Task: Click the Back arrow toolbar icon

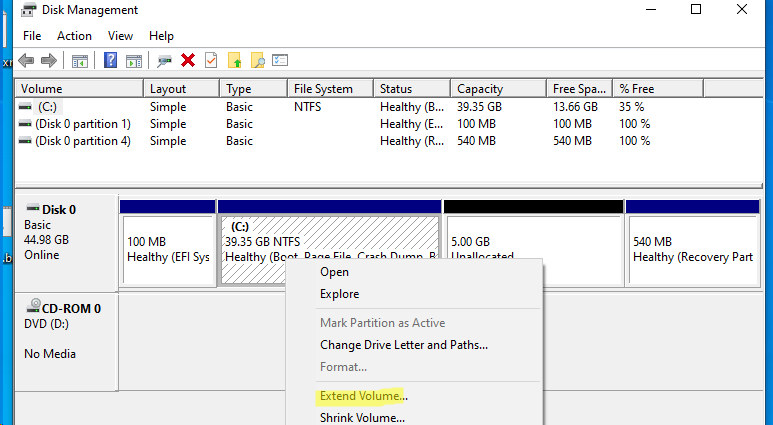Action: (26, 61)
